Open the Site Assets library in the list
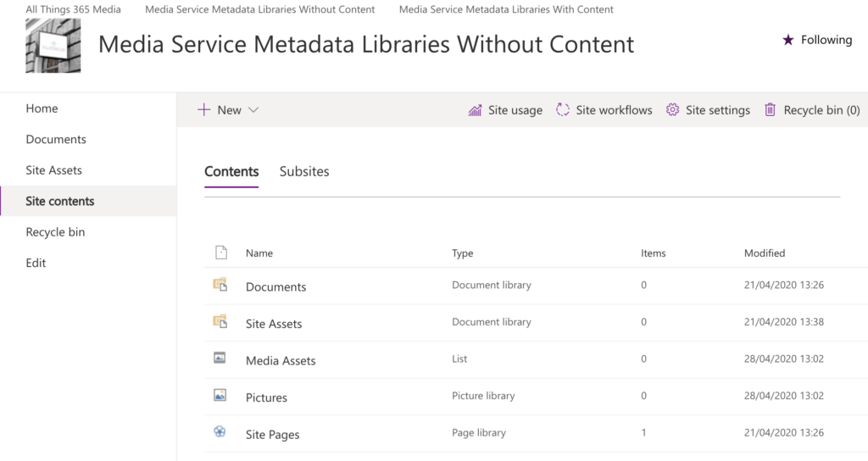 pyautogui.click(x=274, y=324)
